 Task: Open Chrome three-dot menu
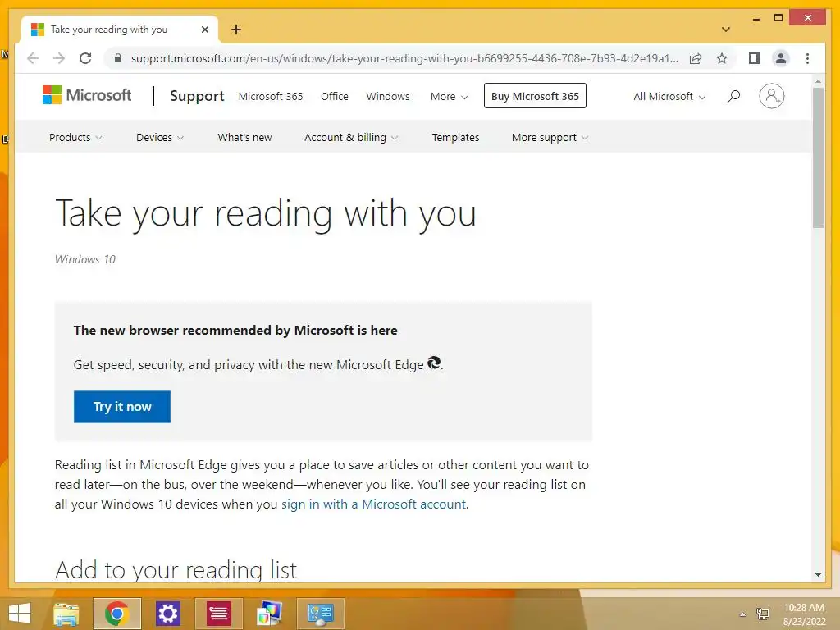pyautogui.click(x=807, y=58)
